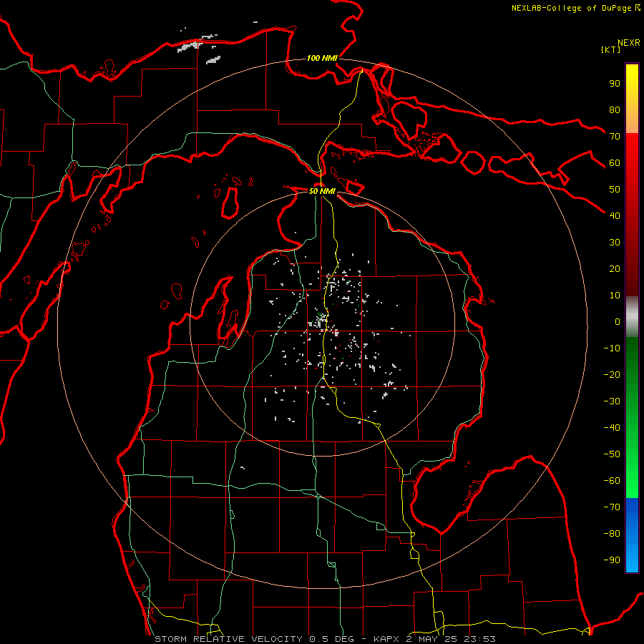Click the 0 value on velocity scale

(x=618, y=321)
